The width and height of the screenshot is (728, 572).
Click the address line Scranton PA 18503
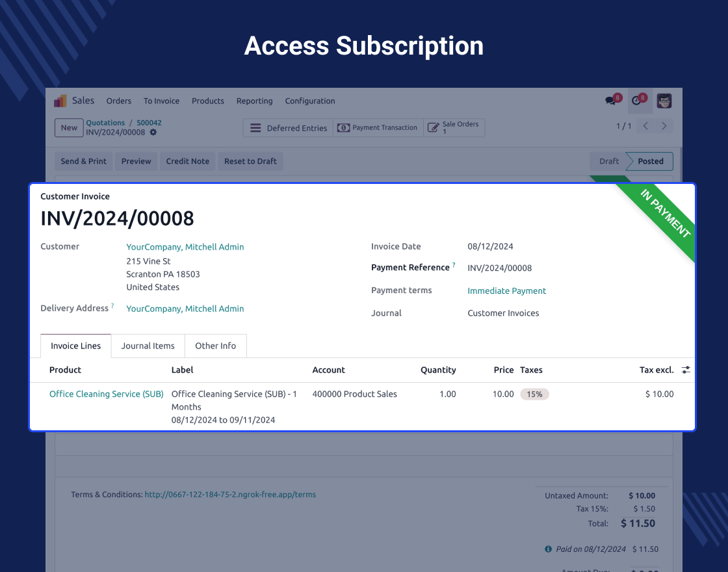pos(163,274)
